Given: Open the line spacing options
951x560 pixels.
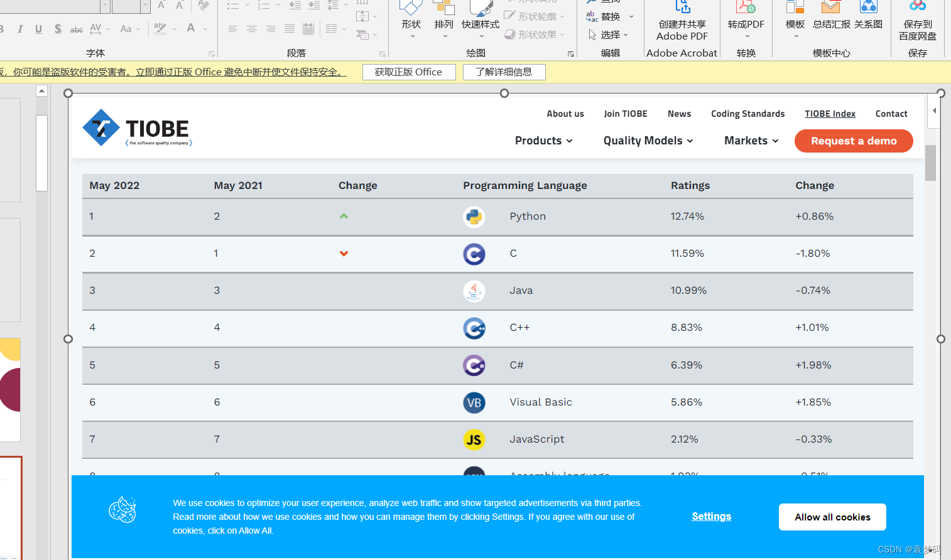Looking at the screenshot, I should 337,5.
